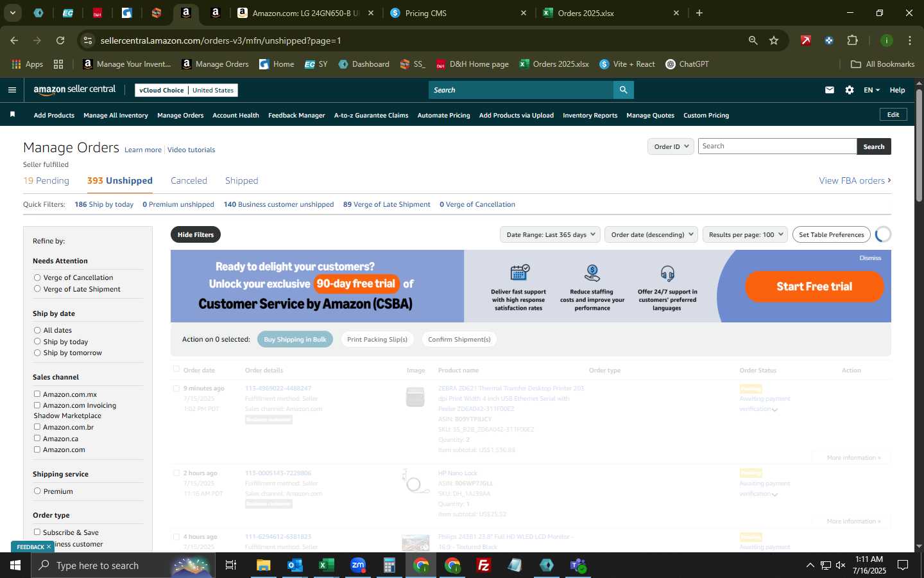Select the All dates radio button
This screenshot has height=578, width=924.
pyautogui.click(x=37, y=330)
